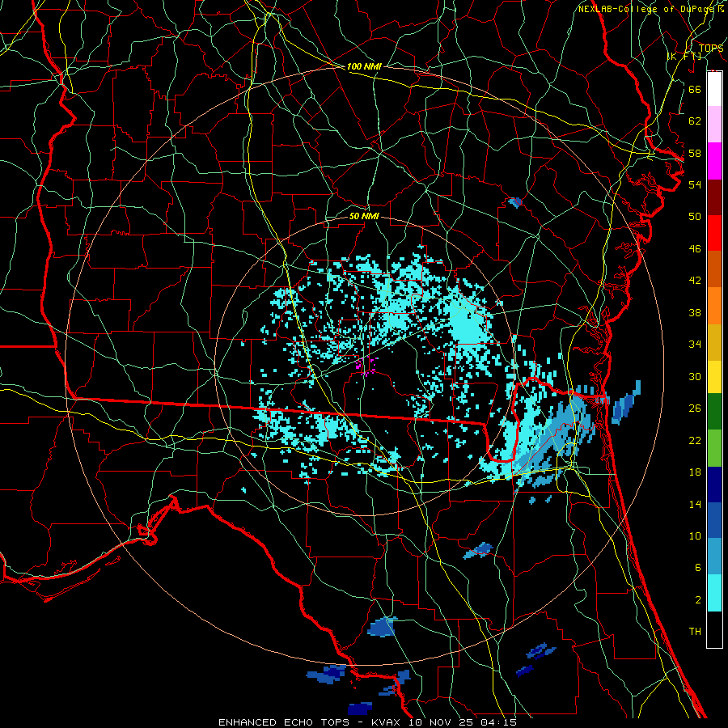
Task: Click the steel blue swatch near 6
Action: point(714,556)
